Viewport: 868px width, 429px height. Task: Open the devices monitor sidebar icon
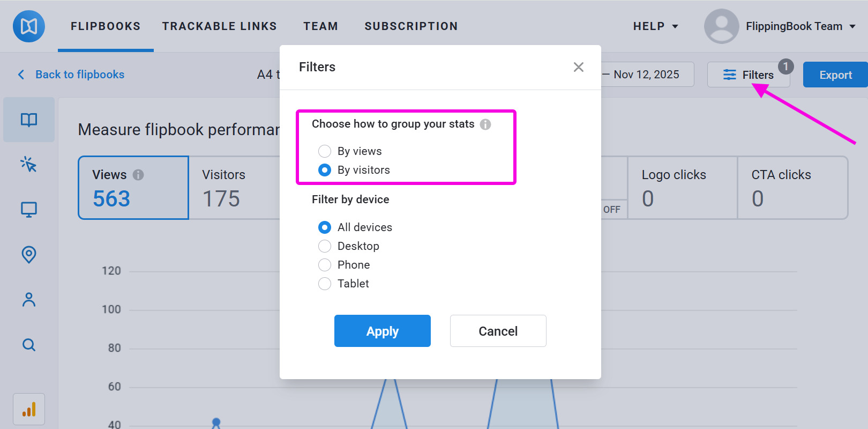coord(29,209)
